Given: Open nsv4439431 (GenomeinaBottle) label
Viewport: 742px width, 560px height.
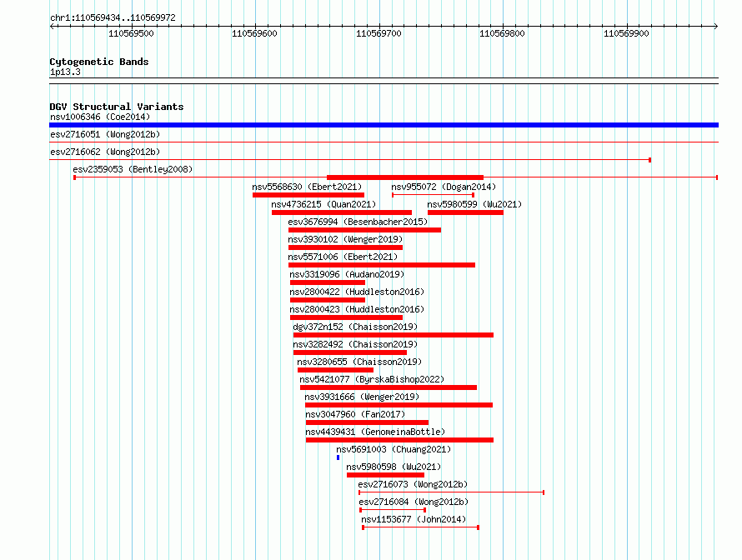Looking at the screenshot, I should point(375,432).
